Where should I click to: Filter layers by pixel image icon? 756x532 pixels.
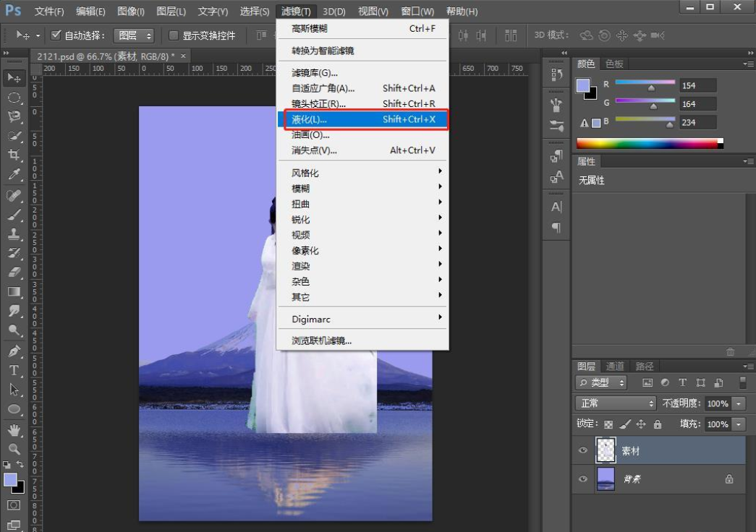point(647,382)
